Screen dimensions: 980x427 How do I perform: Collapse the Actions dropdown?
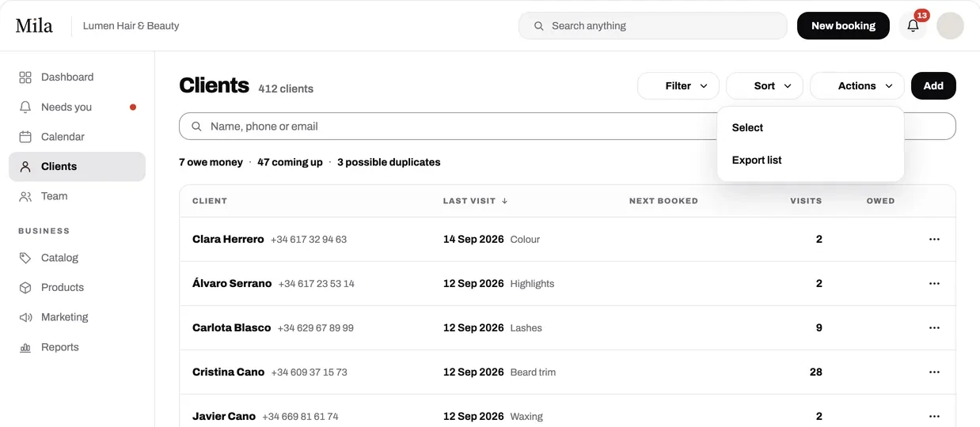point(857,86)
